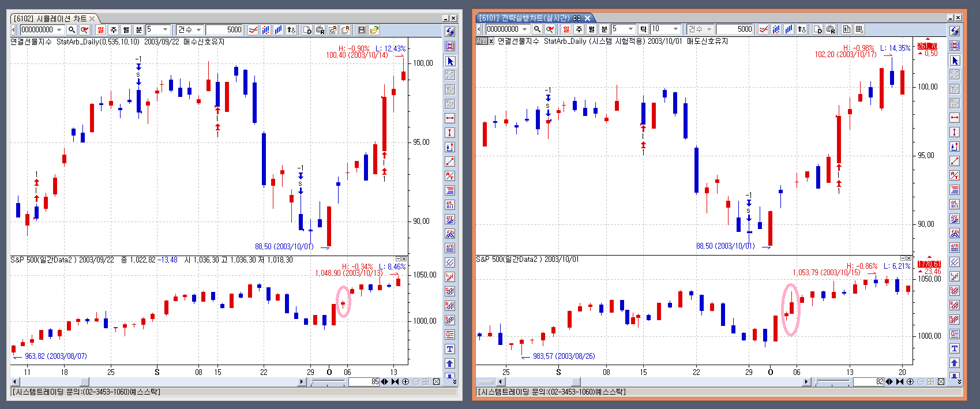
Task: Click the save icon in simulation chart toolbar
Action: point(362,29)
